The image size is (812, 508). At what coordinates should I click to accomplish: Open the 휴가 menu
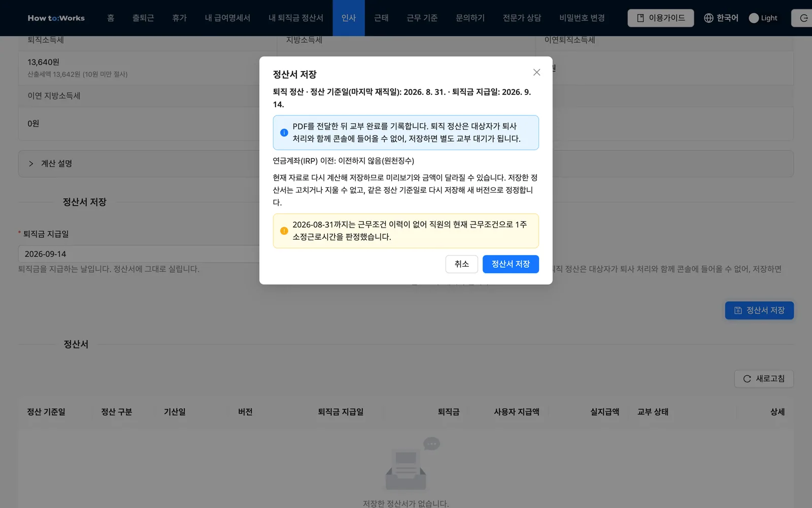(x=180, y=18)
